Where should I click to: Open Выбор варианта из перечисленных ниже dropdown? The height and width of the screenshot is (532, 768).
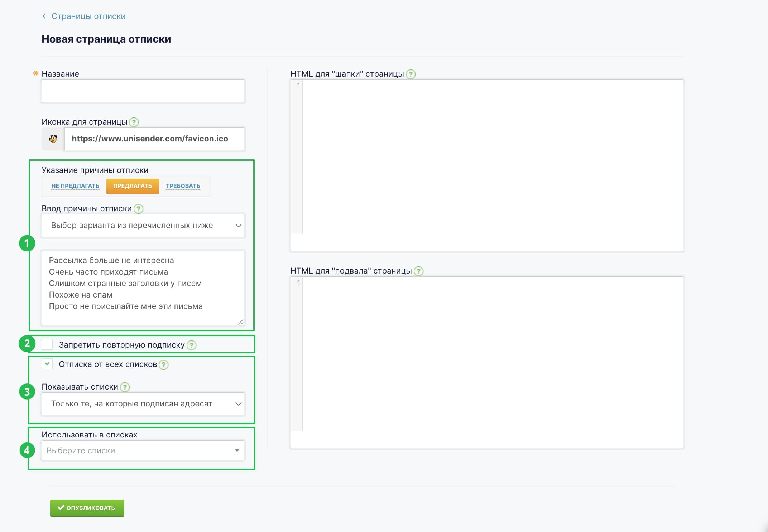(x=143, y=226)
